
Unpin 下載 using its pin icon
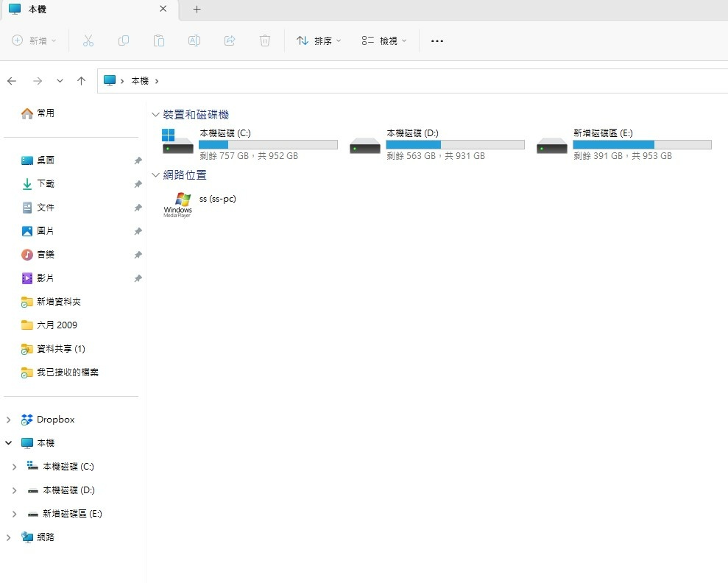tap(138, 184)
